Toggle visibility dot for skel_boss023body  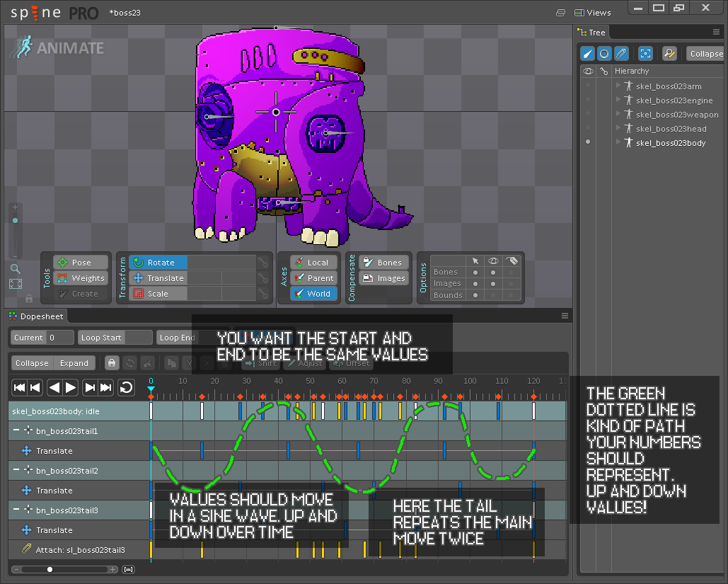tap(588, 142)
